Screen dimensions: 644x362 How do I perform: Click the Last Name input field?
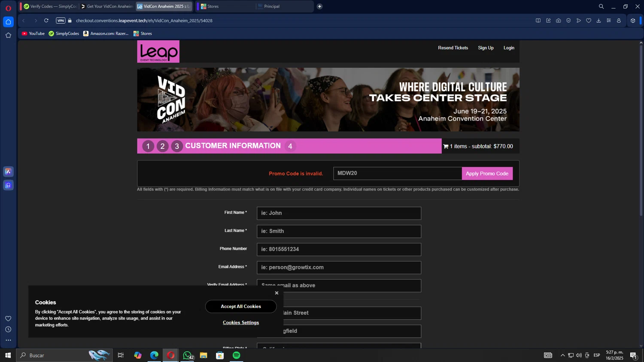[x=339, y=231]
